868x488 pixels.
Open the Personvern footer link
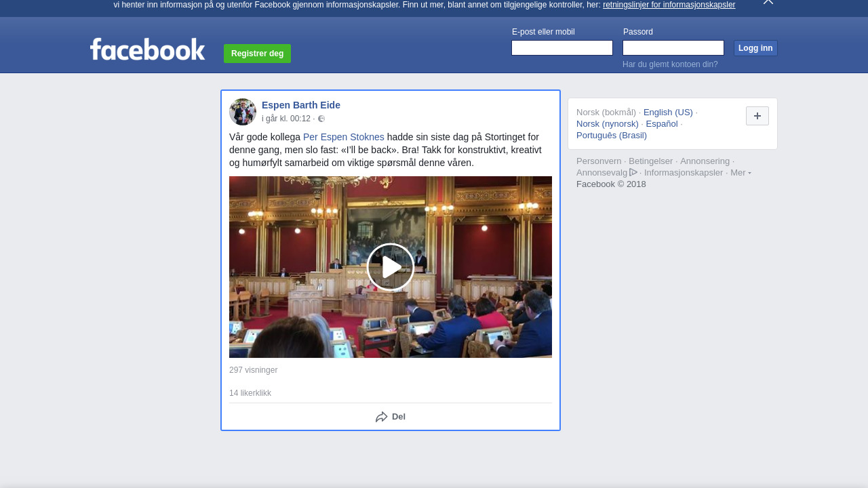[599, 161]
